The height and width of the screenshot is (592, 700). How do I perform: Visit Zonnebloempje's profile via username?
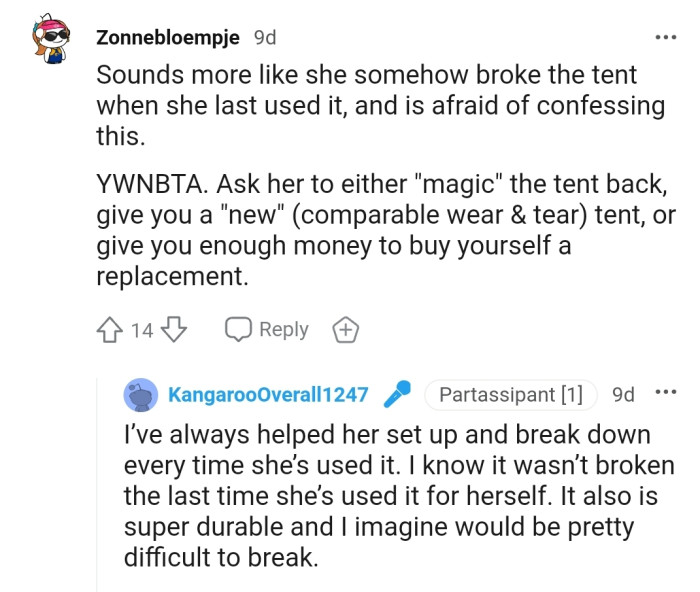(x=168, y=38)
